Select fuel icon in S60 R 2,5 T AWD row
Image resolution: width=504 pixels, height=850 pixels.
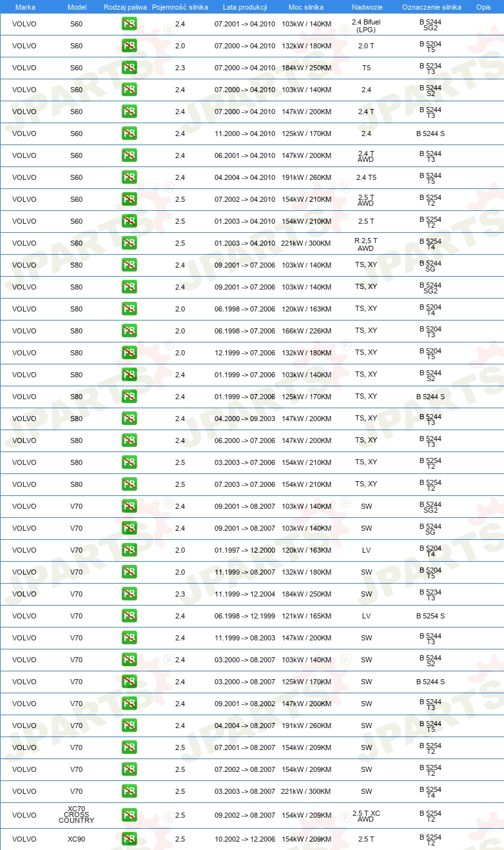[129, 244]
